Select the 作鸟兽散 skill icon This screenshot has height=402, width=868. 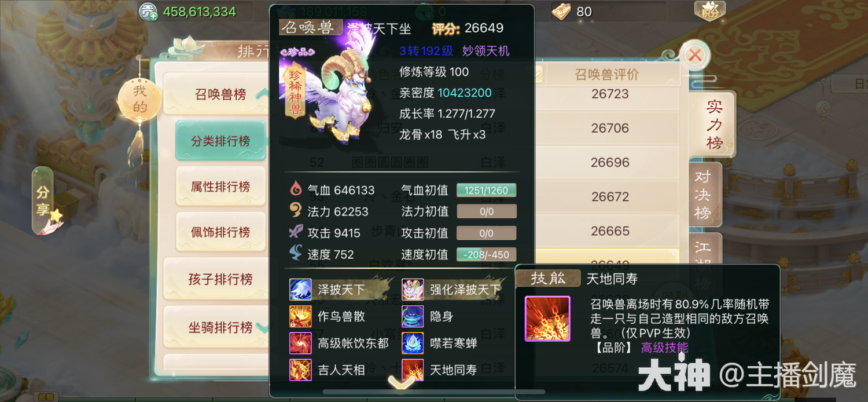click(x=300, y=316)
